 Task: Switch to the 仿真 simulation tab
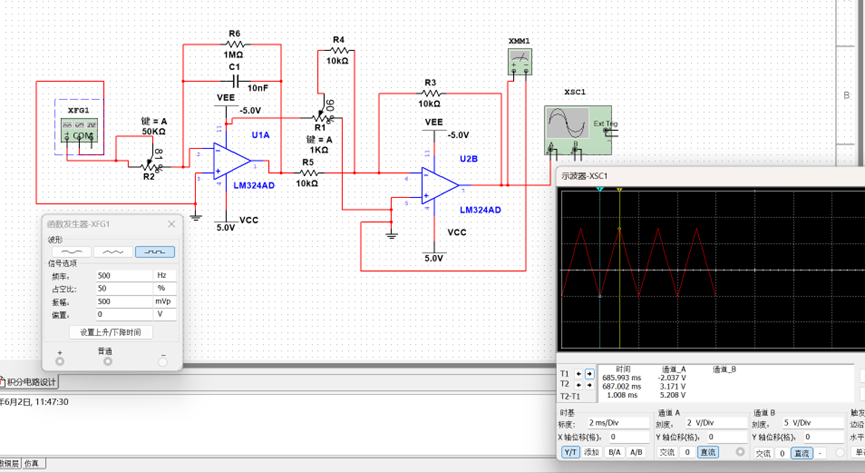(x=31, y=464)
